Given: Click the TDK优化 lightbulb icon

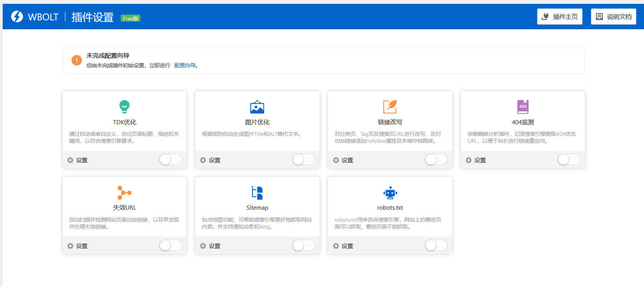Looking at the screenshot, I should coord(125,107).
